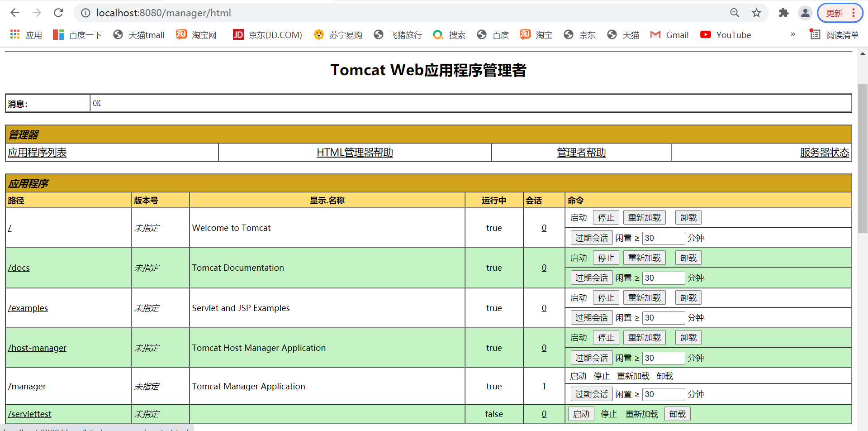Open the /docs application link
The image size is (868, 431).
click(x=19, y=268)
